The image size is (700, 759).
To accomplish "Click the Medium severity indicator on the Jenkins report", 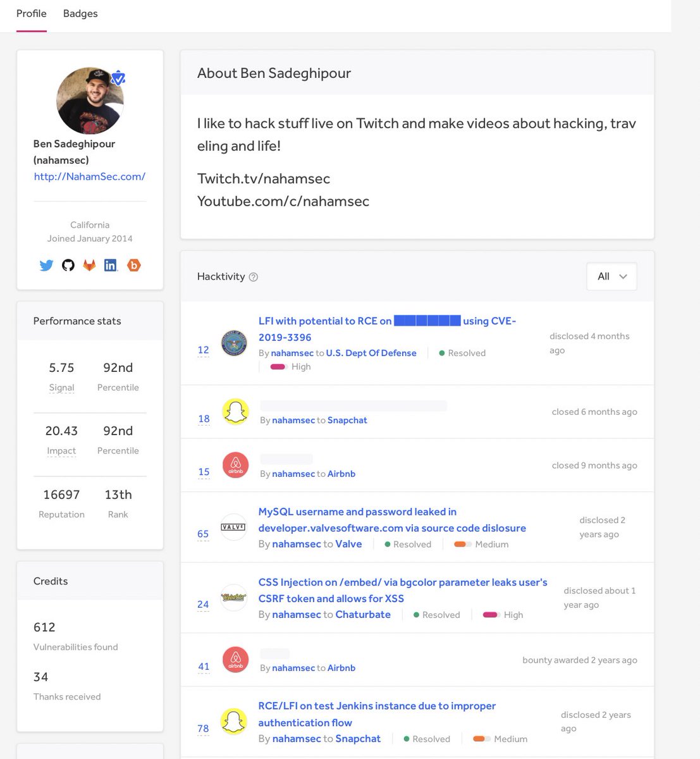I will point(500,739).
